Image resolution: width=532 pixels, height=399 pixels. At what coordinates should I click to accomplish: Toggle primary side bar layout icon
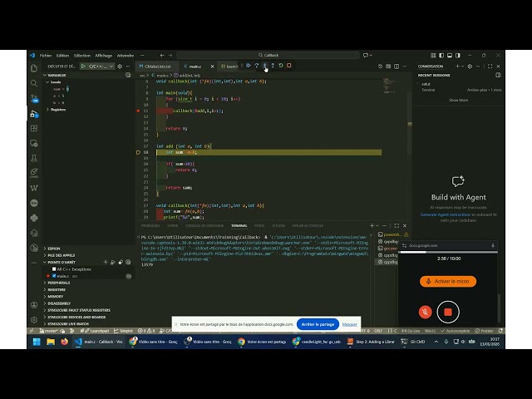coord(441,56)
